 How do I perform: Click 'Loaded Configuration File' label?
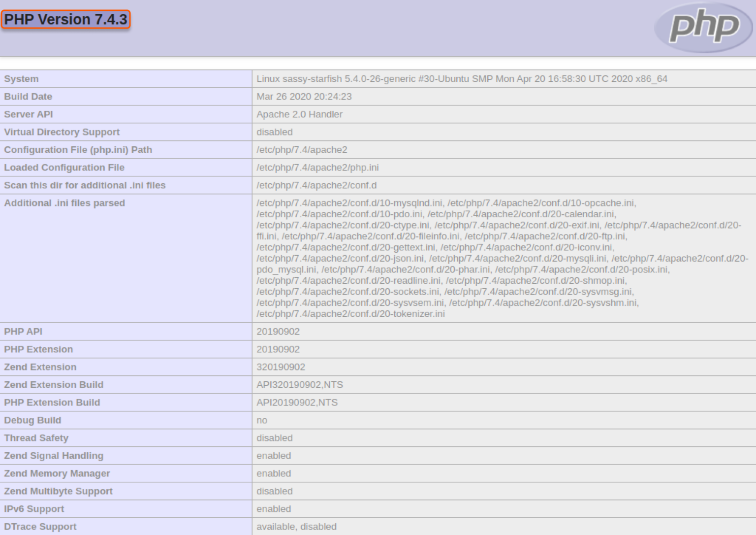[64, 167]
